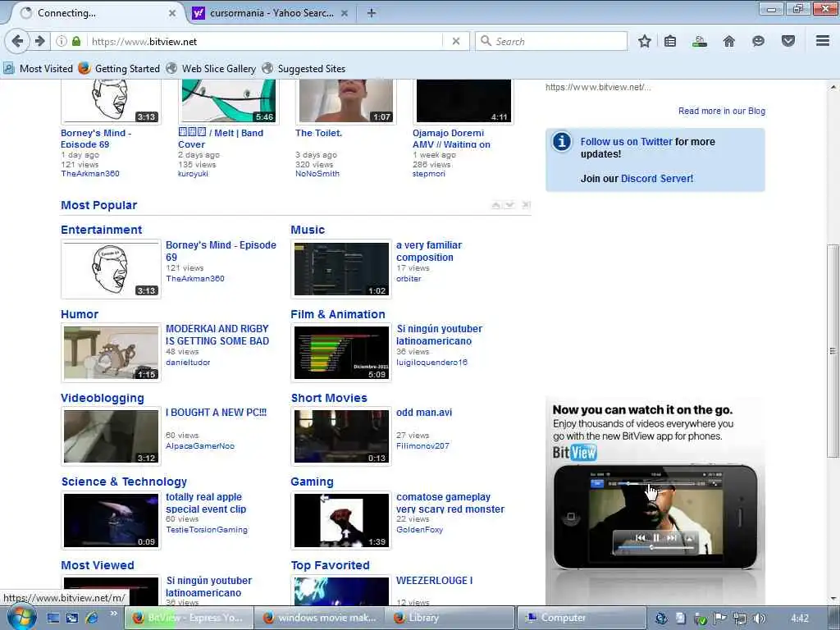The width and height of the screenshot is (840, 630).
Task: Open the Pocket icon in the toolbar
Action: pyautogui.click(x=788, y=41)
